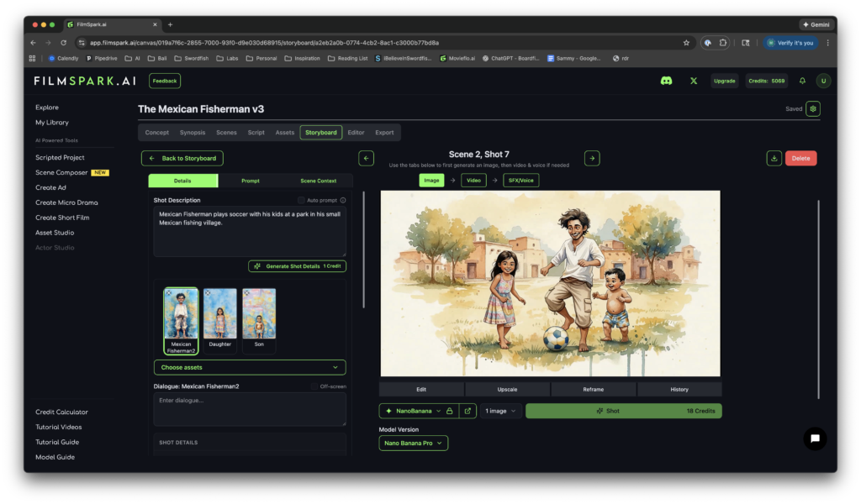Open the Nano Banana Pro model version dropdown
Screen dimensions: 861x504
(413, 441)
